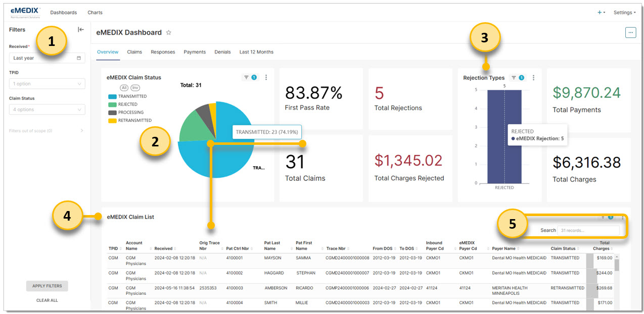The width and height of the screenshot is (644, 314).
Task: Sort by the Claim Status column
Action: coord(565,248)
